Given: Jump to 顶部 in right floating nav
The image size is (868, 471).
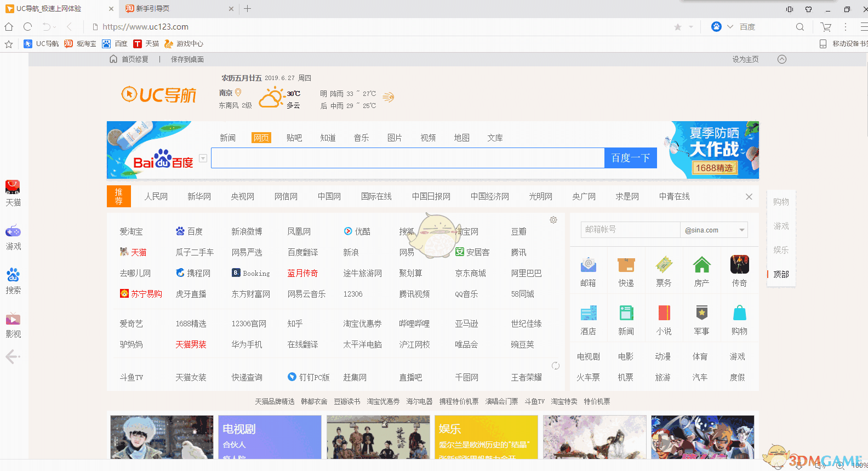Looking at the screenshot, I should 781,274.
